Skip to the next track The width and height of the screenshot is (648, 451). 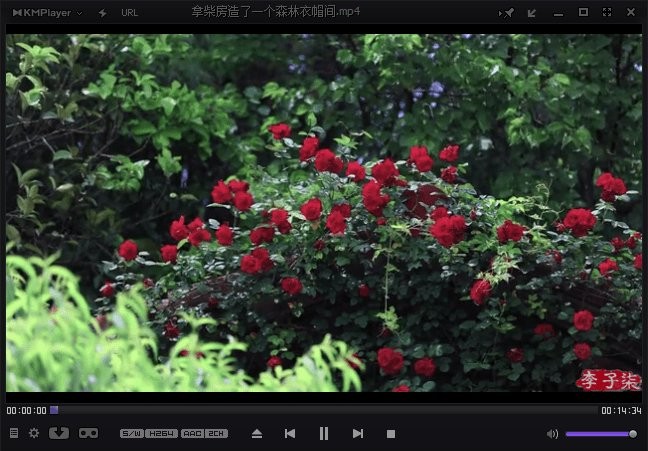click(357, 433)
